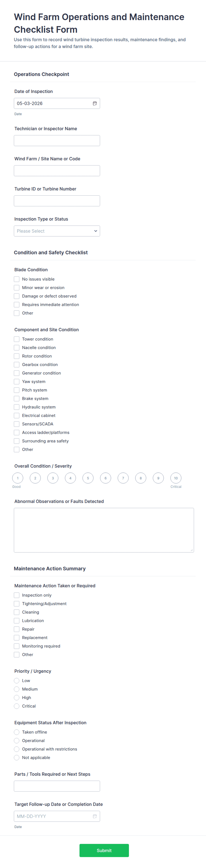
Task: Enable the Lubrication maintenance action checkbox
Action: pyautogui.click(x=17, y=621)
